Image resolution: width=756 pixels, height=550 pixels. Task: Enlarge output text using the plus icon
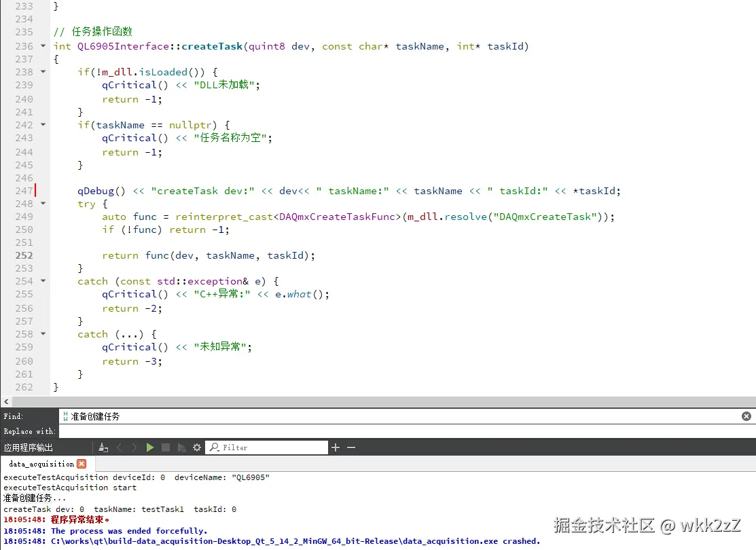336,447
